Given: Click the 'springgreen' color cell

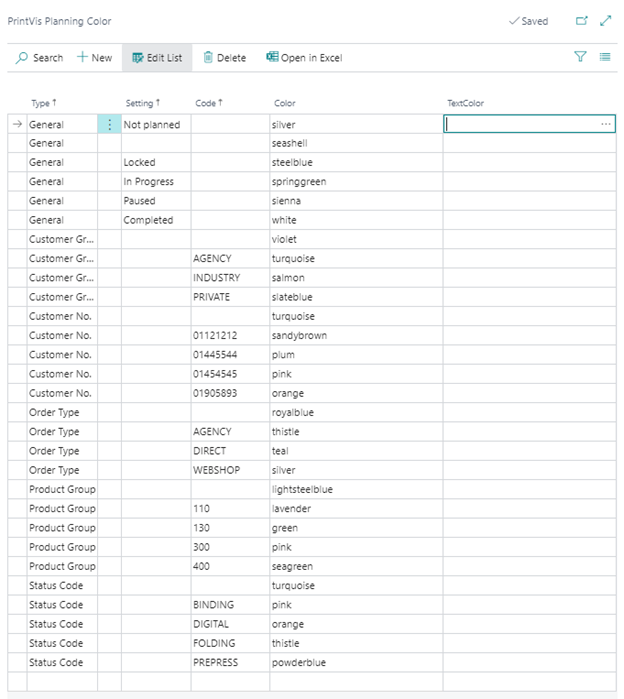Looking at the screenshot, I should [x=356, y=181].
